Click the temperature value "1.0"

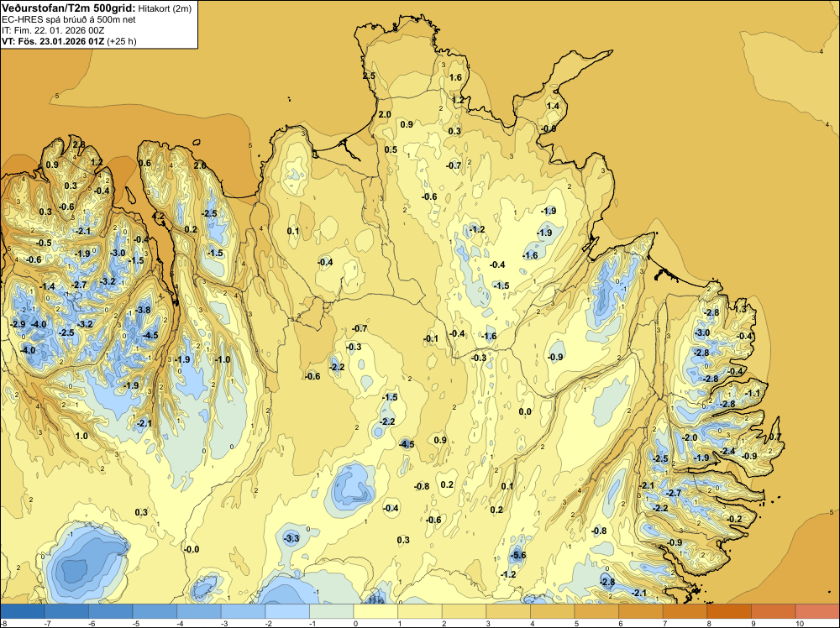pyautogui.click(x=81, y=436)
